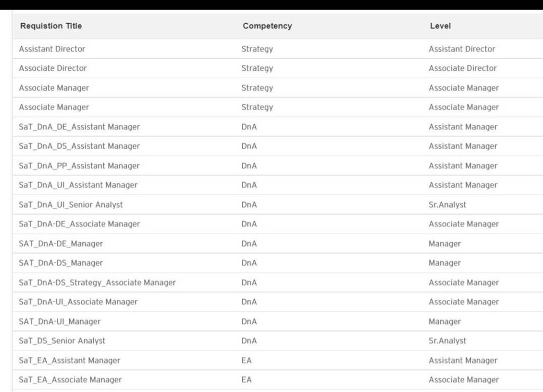This screenshot has height=392, width=543.
Task: Open SaT_EA_Associate Manager requisition
Action: 70,380
